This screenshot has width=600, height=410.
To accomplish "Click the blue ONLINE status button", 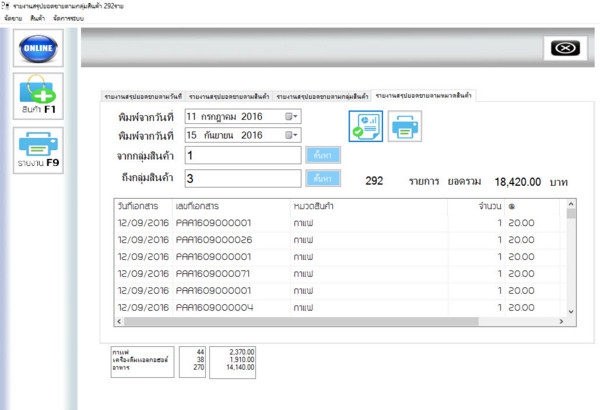I will 38,48.
